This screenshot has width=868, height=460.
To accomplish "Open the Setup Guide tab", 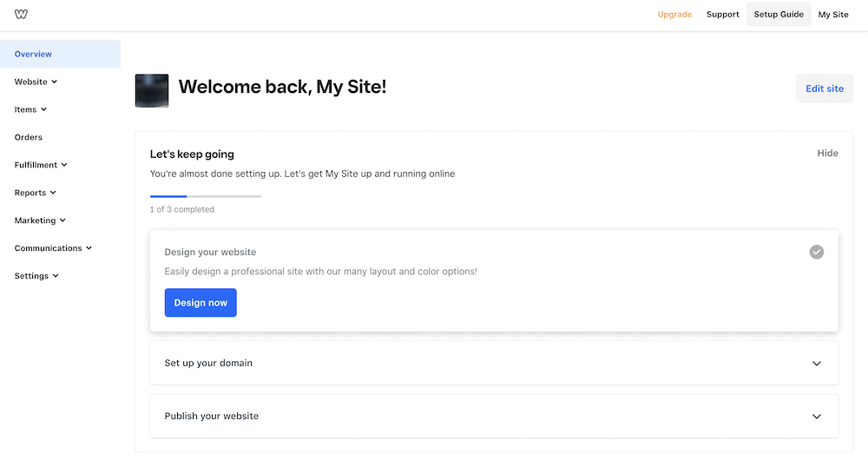I will [779, 15].
